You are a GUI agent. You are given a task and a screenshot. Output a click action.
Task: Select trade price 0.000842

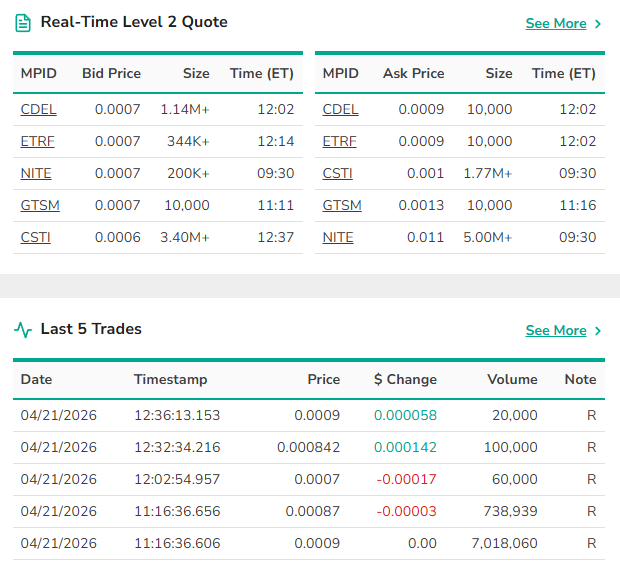(x=308, y=447)
